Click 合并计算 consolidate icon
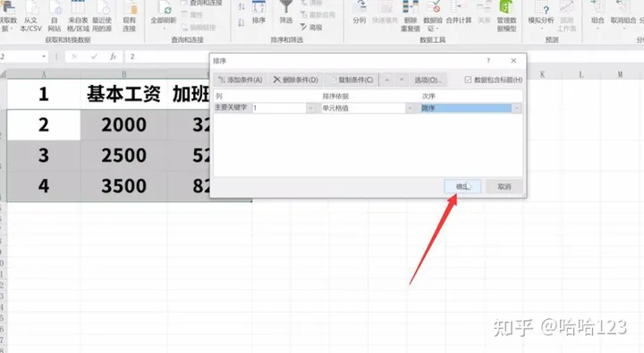 tap(458, 13)
